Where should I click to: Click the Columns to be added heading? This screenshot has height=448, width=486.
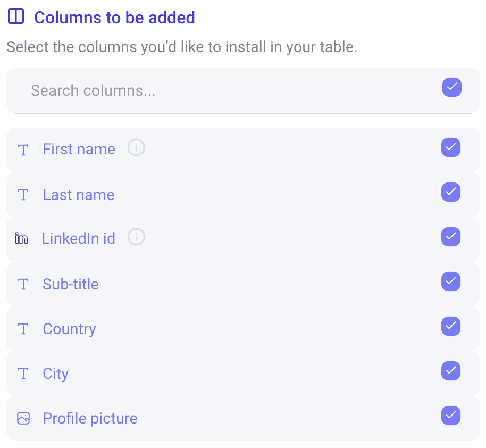coord(114,17)
